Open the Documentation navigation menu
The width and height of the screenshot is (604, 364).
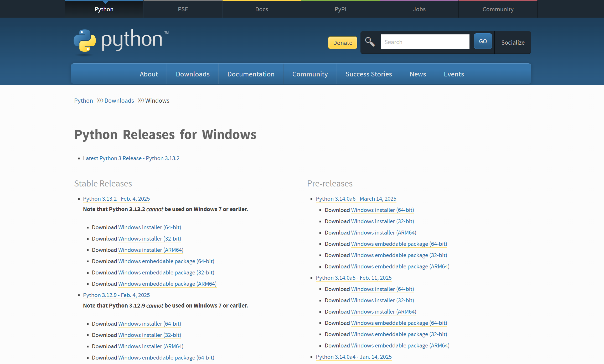(251, 74)
